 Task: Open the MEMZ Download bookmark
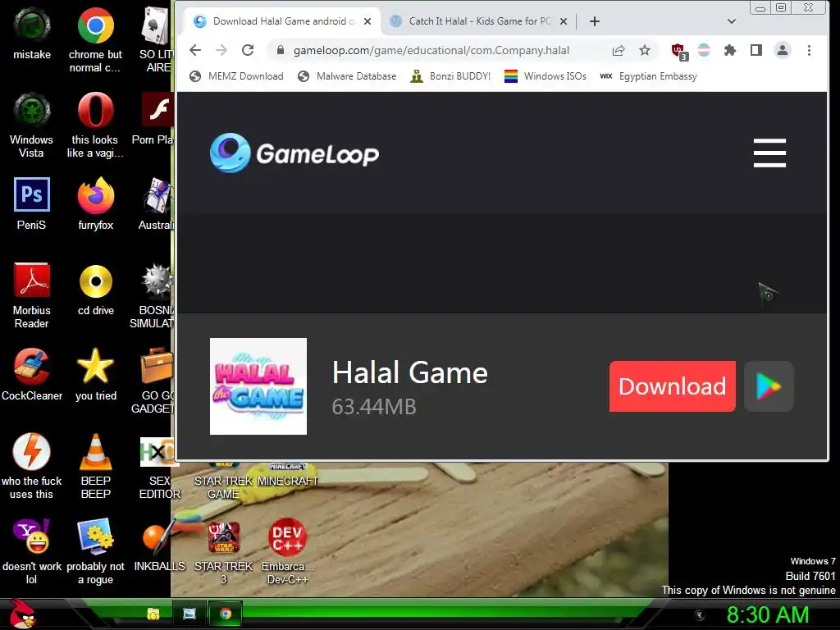[236, 76]
